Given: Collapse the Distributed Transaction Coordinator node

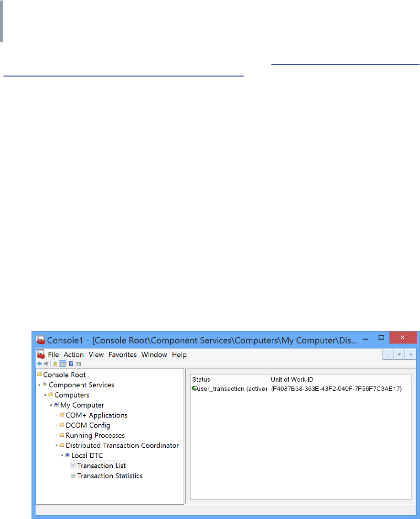Looking at the screenshot, I should (x=56, y=445).
